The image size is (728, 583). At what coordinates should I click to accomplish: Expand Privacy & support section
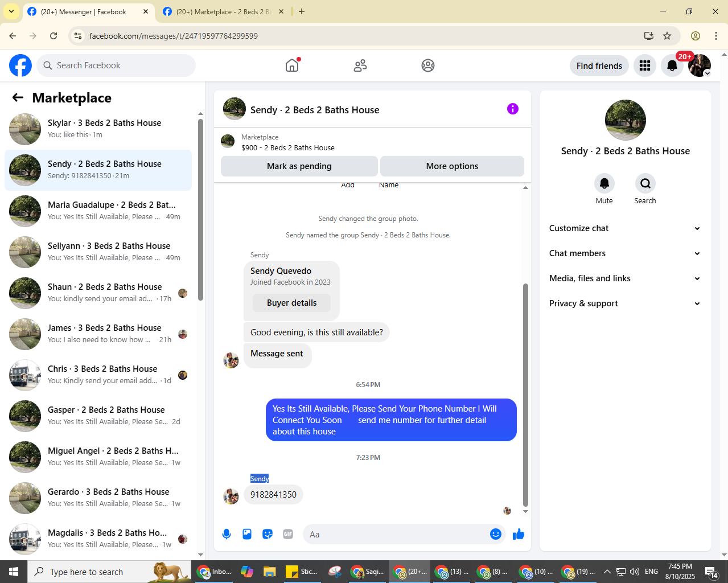(625, 303)
